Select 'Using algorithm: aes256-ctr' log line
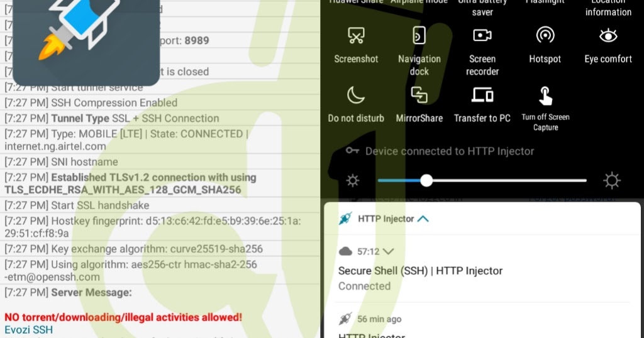 pos(131,271)
